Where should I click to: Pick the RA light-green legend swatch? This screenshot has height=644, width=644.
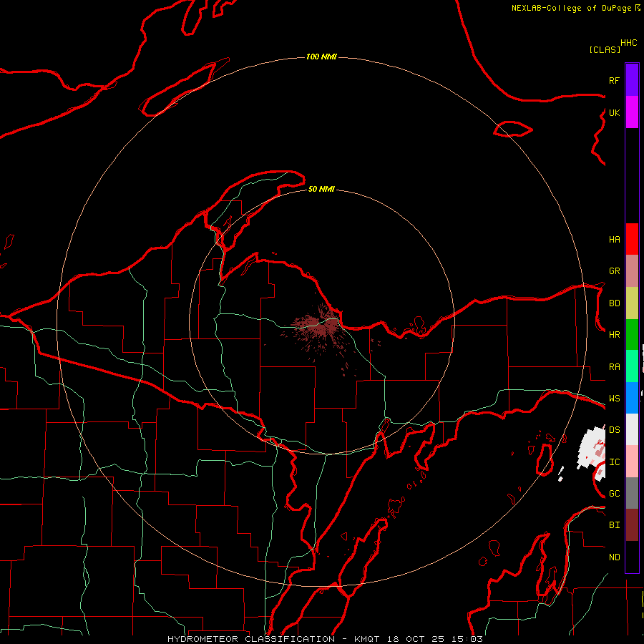632,366
